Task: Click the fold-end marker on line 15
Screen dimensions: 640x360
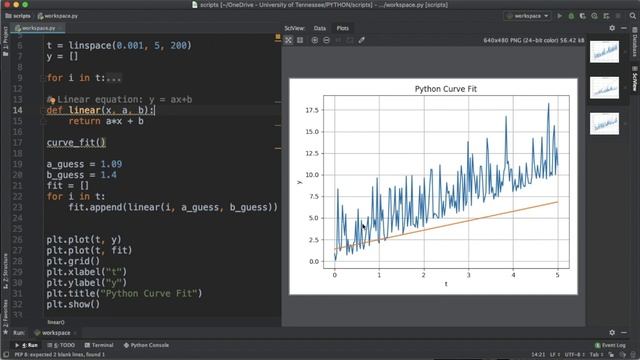Action: coord(42,121)
